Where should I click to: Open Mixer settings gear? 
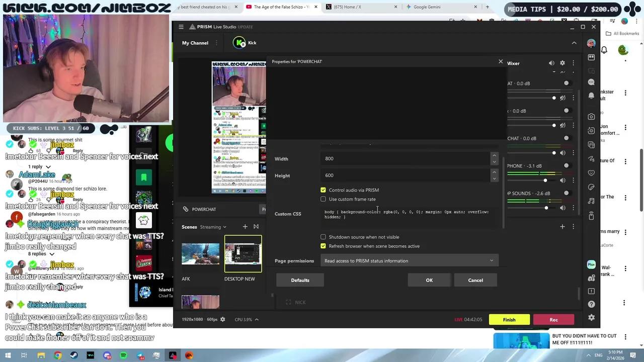tap(562, 63)
